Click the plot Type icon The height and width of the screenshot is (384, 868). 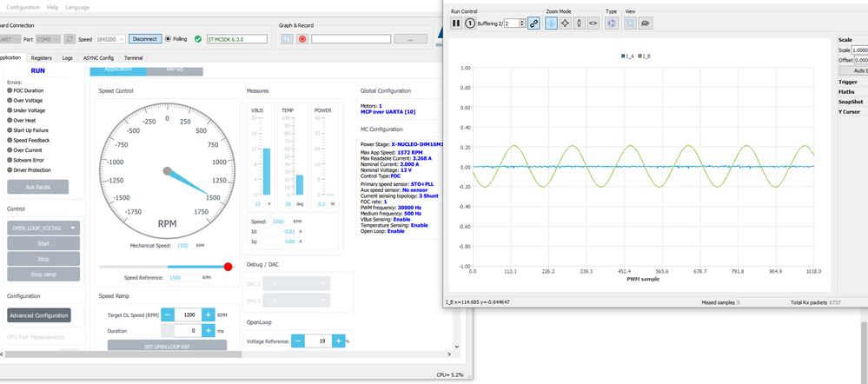point(612,23)
